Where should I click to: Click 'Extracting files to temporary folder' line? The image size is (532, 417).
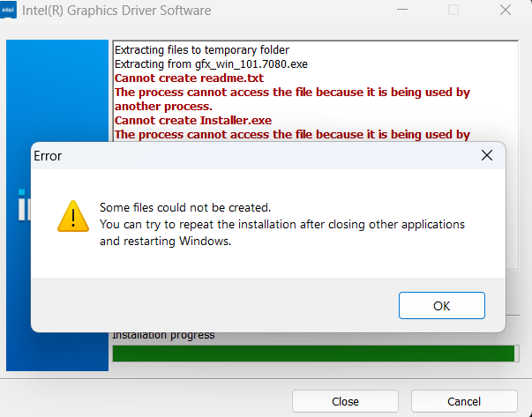202,50
